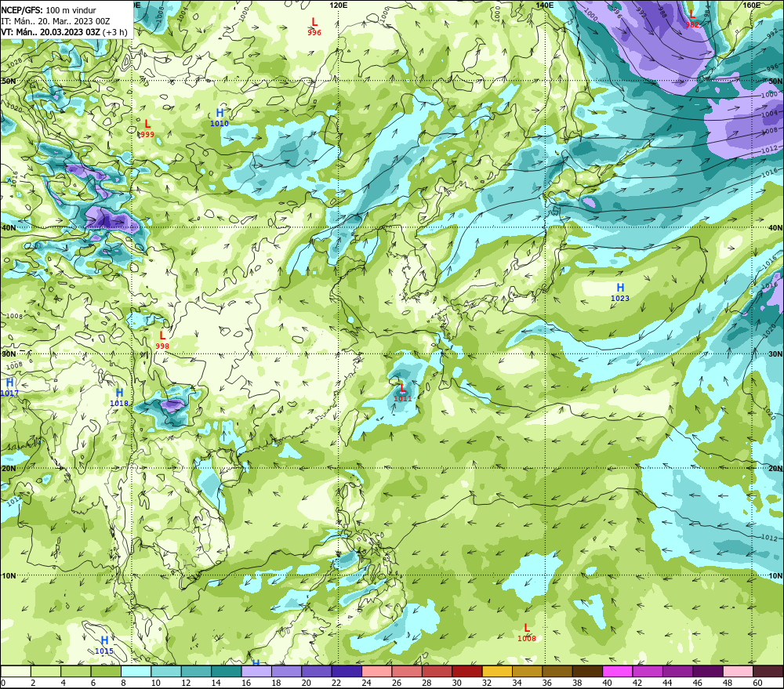Image resolution: width=784 pixels, height=689 pixels.
Task: Click the turquoise 10–12 legend swatch
Action: pyautogui.click(x=166, y=671)
